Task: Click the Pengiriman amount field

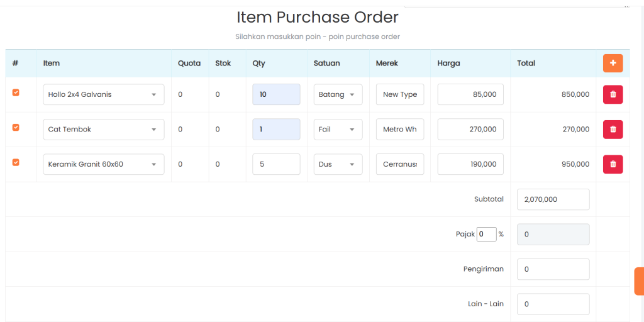Action: click(x=553, y=269)
